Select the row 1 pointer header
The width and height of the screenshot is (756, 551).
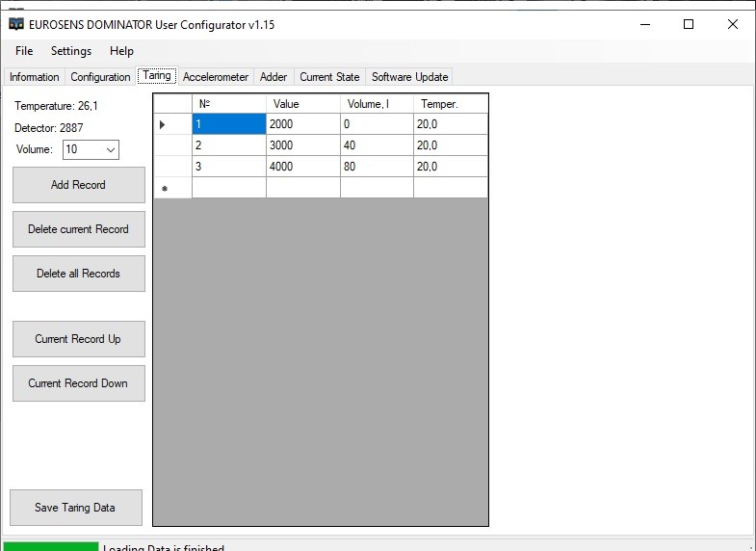173,124
